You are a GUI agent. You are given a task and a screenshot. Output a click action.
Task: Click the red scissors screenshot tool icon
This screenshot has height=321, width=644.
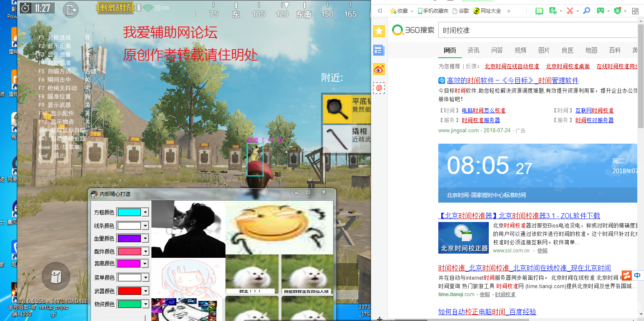coord(570,11)
